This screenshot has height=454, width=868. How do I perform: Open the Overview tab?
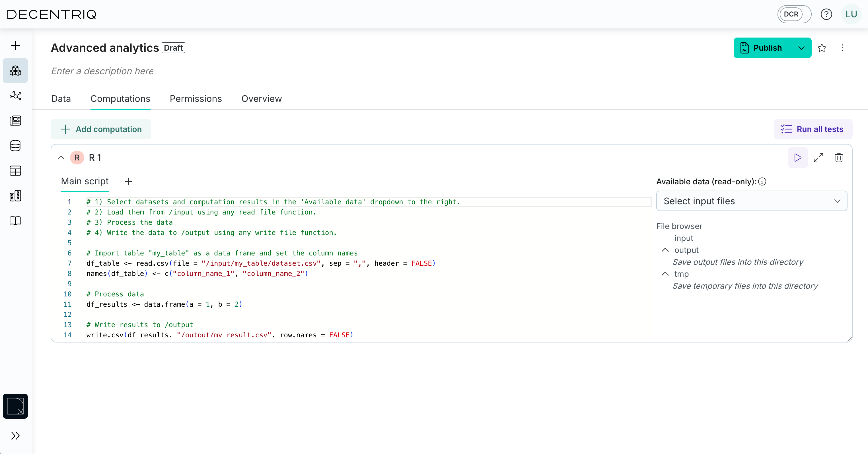click(261, 98)
